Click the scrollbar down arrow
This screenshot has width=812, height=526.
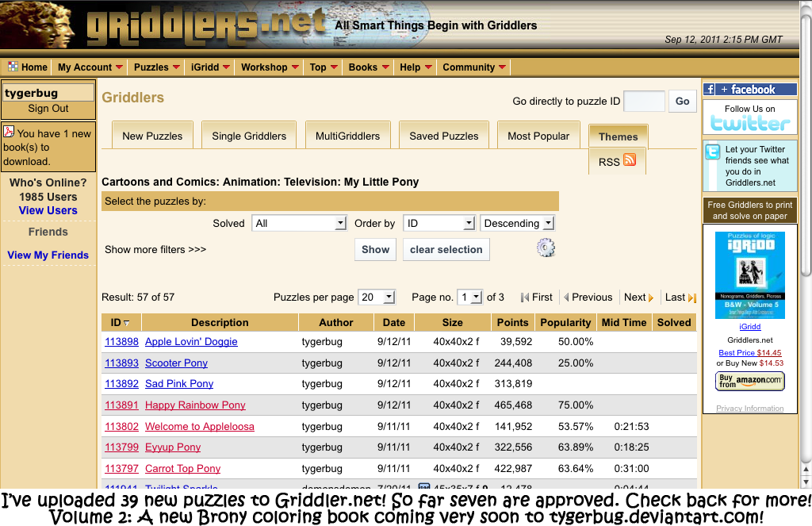pos(806,482)
